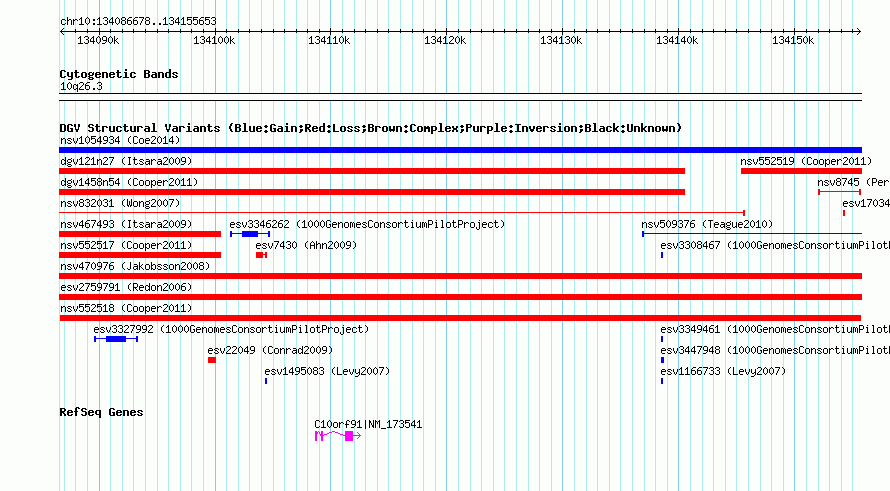Click the red nsv470976 loss bar
The image size is (890, 491).
click(x=460, y=276)
